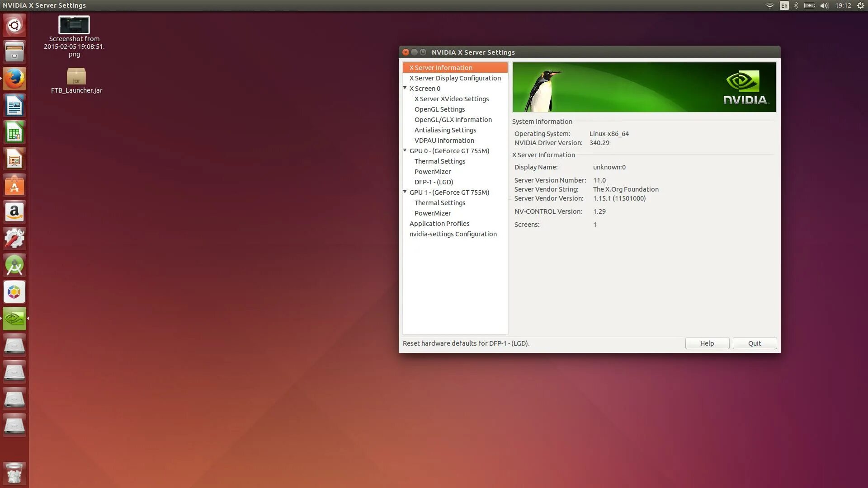Collapse GPU 1 GeForce GT 755M node
This screenshot has width=868, height=488.
point(405,192)
